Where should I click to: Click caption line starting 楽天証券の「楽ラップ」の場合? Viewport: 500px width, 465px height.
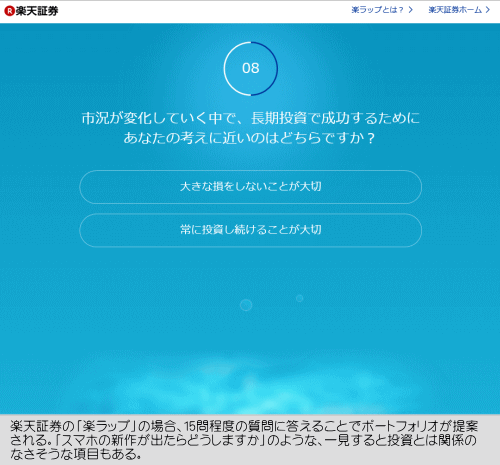[x=244, y=426]
